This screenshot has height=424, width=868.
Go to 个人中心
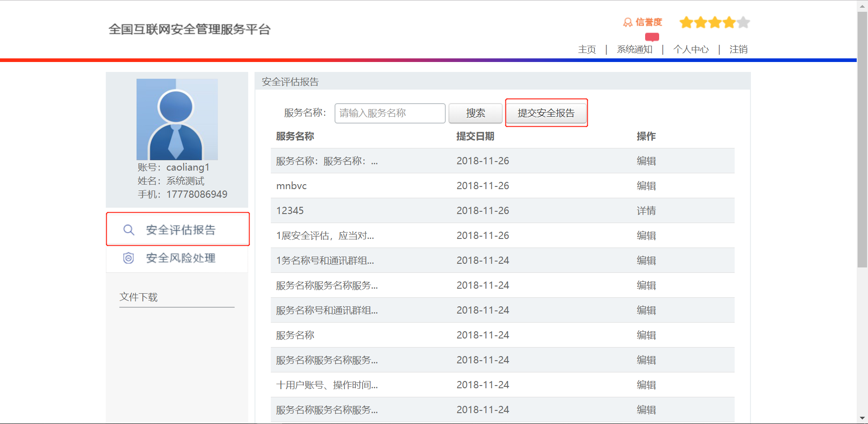click(691, 49)
